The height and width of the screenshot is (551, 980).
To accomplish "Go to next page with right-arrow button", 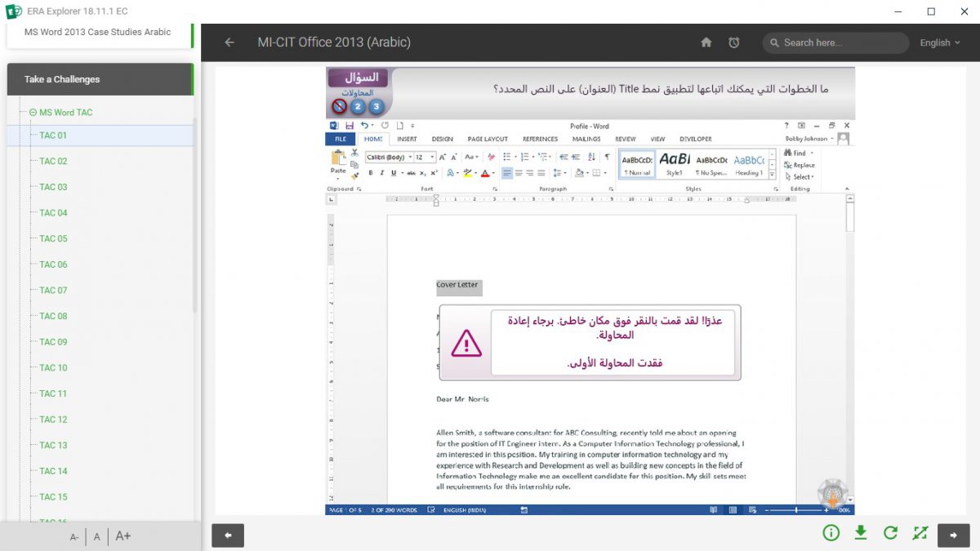I will pos(953,535).
